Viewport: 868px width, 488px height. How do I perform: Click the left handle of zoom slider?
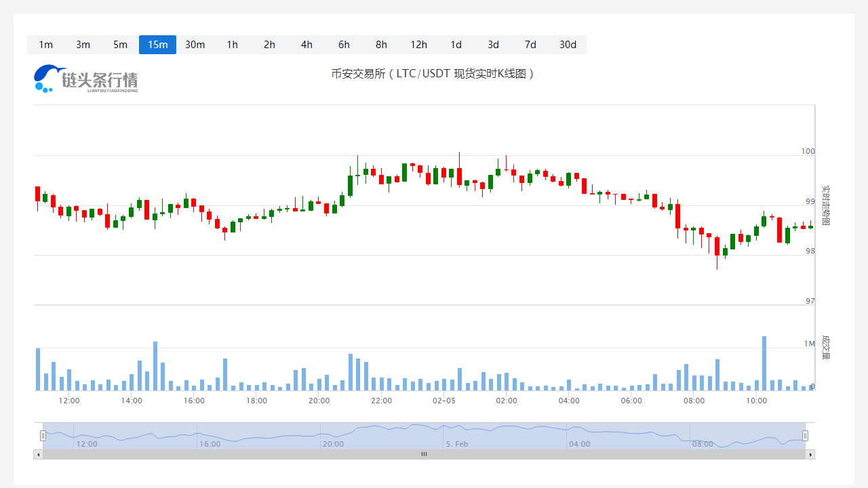(x=43, y=436)
